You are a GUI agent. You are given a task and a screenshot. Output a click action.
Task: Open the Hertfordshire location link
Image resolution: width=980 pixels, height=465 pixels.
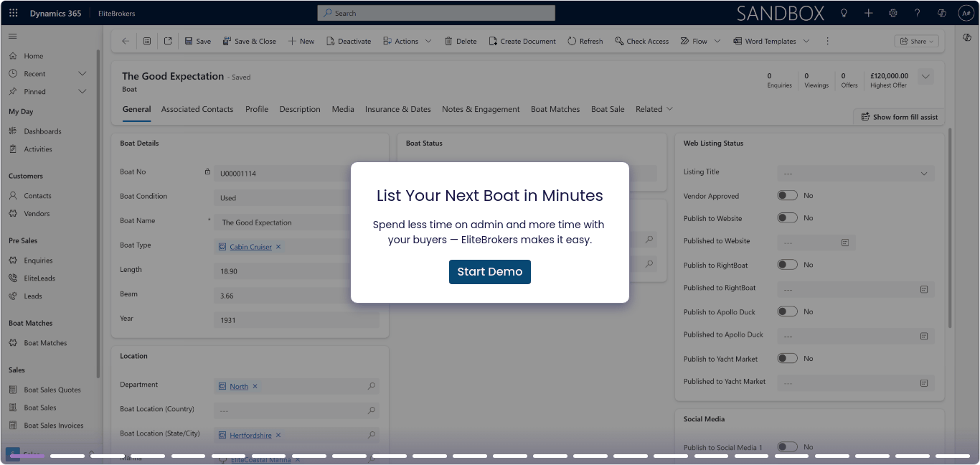point(250,435)
